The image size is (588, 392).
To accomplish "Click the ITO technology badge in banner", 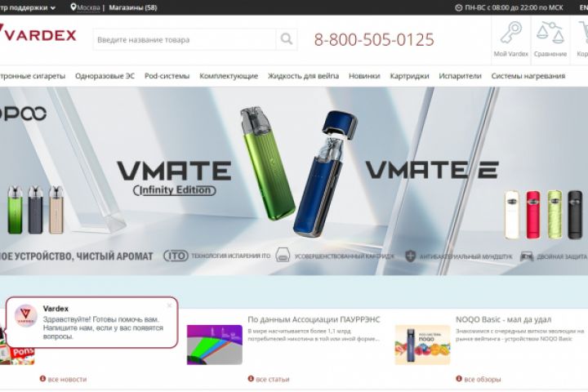I will 176,256.
